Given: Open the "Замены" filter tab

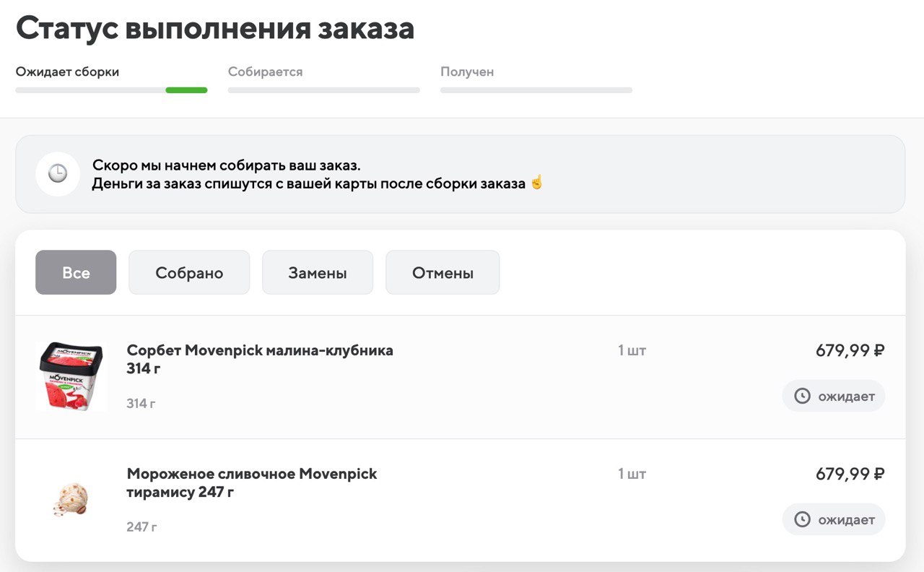Looking at the screenshot, I should (318, 272).
